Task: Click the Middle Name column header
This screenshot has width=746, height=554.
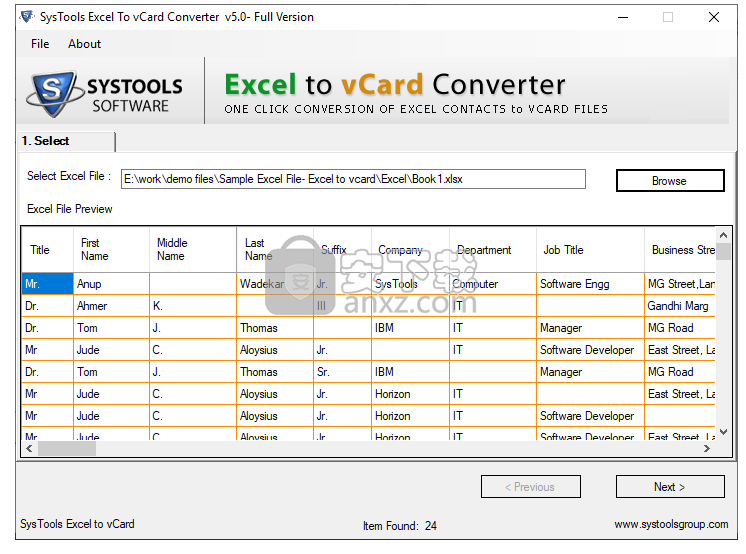Action: pos(193,250)
